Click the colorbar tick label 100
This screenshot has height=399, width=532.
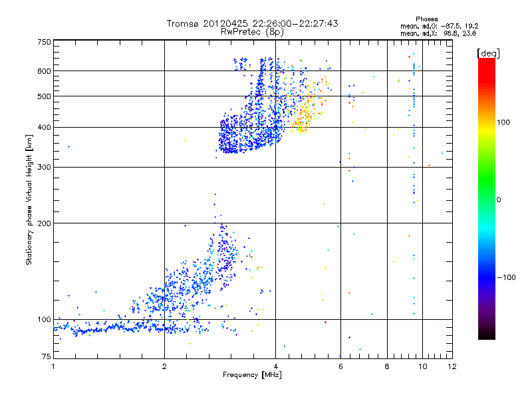tap(503, 122)
